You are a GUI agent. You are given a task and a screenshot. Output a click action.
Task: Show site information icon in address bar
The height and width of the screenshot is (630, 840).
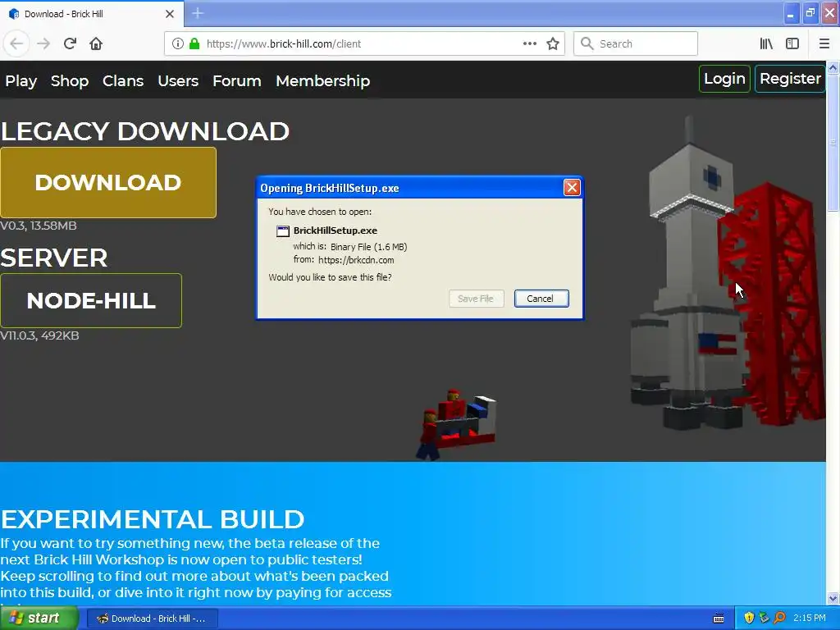(177, 43)
